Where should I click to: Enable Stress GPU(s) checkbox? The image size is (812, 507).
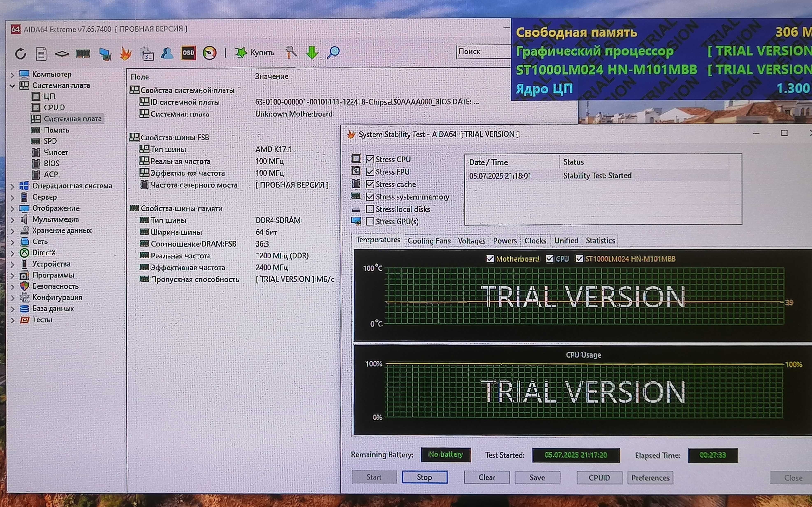point(370,221)
